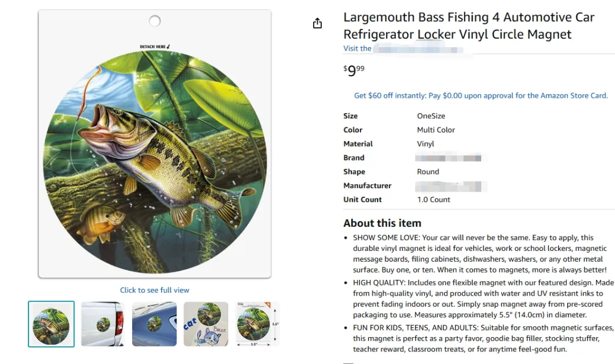Image resolution: width=615 pixels, height=364 pixels.
Task: Click the "About this item" heading
Action: click(x=382, y=223)
